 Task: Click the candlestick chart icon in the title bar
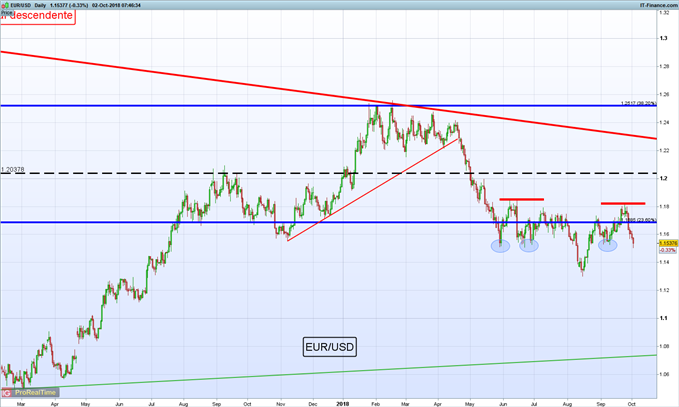tap(6, 5)
